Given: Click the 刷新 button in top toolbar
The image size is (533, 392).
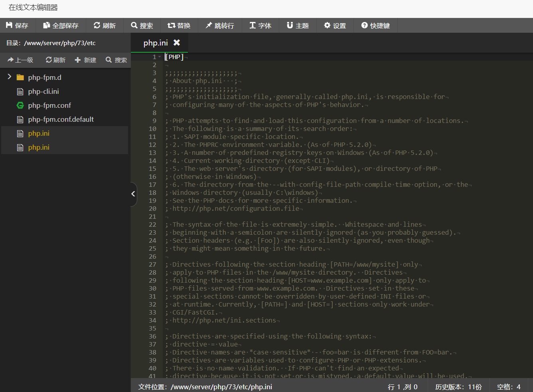Looking at the screenshot, I should [x=105, y=26].
